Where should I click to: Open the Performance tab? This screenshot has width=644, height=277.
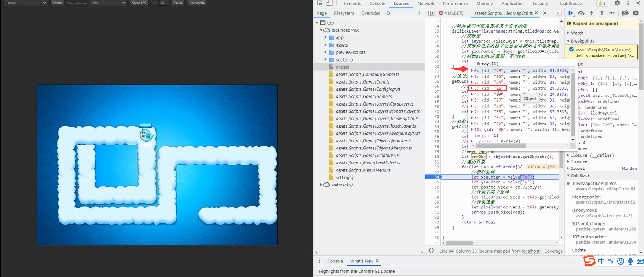pyautogui.click(x=455, y=4)
